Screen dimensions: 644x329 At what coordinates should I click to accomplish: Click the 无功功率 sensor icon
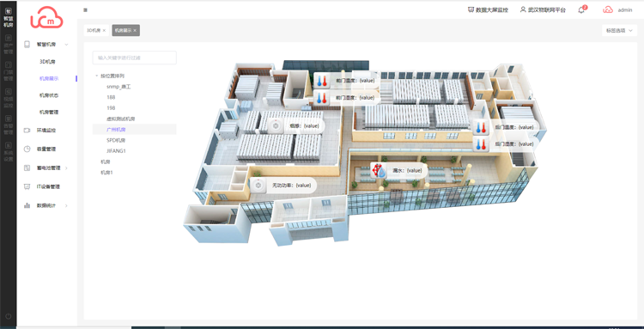point(258,186)
